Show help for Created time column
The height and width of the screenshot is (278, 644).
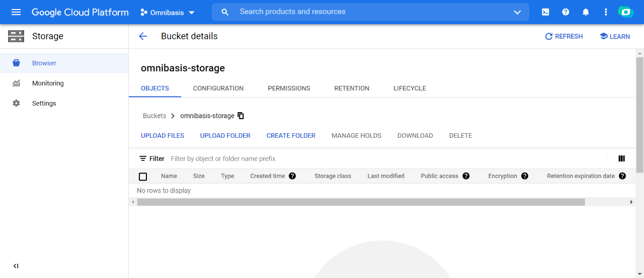pyautogui.click(x=292, y=176)
